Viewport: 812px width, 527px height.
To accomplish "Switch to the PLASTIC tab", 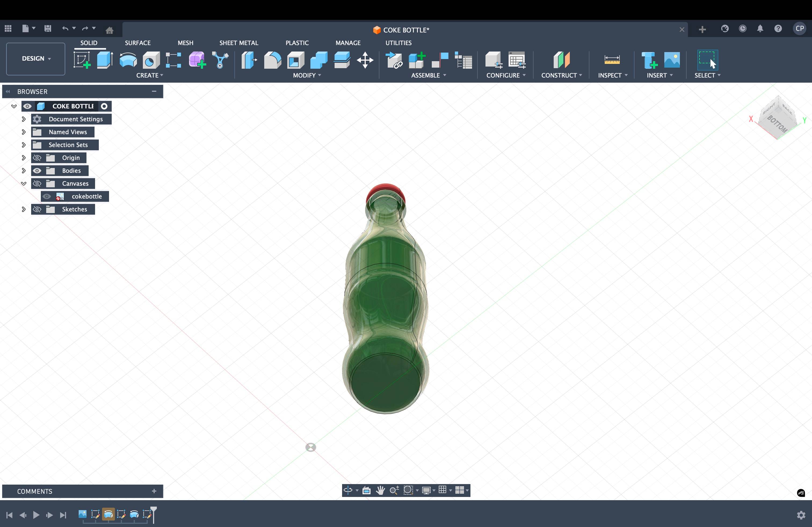I will (x=297, y=43).
